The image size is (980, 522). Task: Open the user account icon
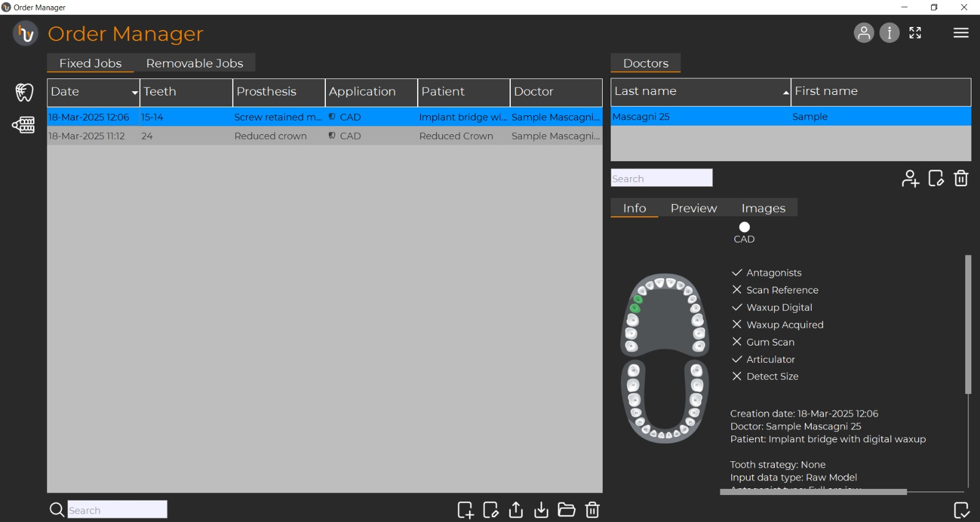[x=864, y=33]
